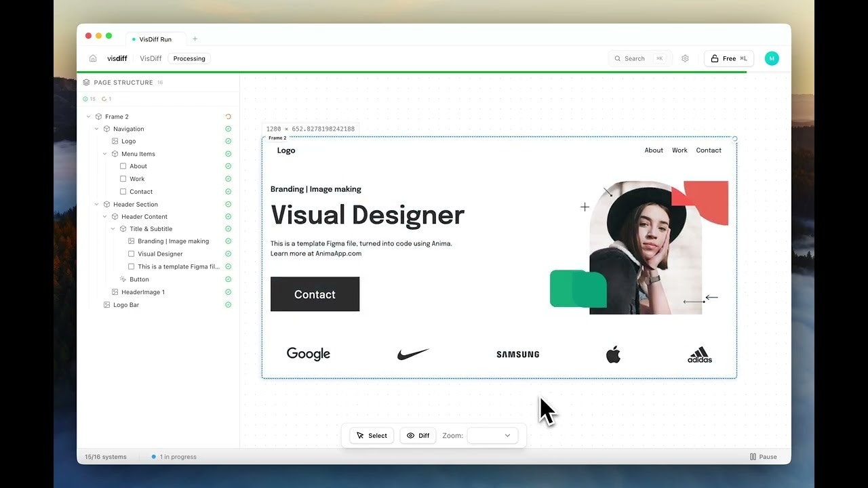Open the Zoom level dropdown
Viewport: 868px width, 488px height.
(492, 435)
